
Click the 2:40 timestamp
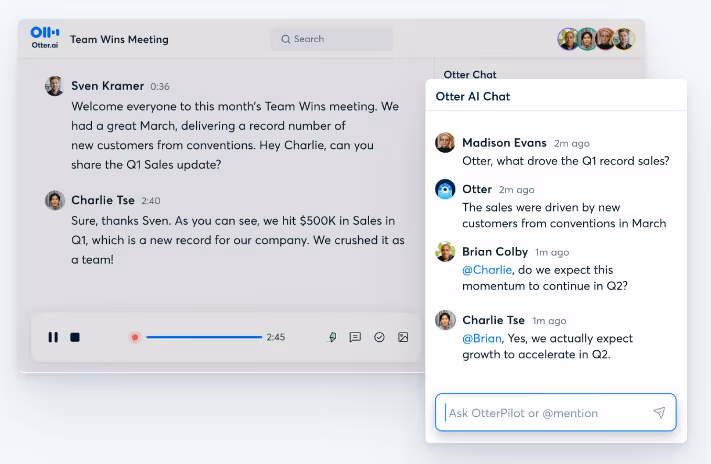151,200
